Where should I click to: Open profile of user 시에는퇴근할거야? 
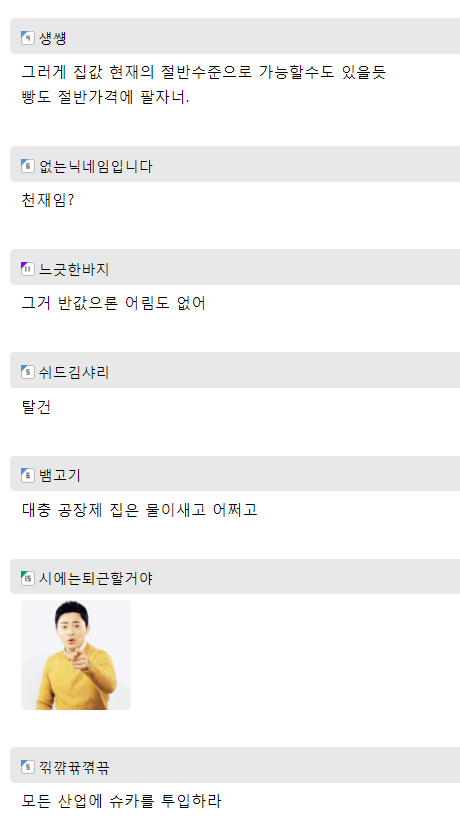point(95,578)
